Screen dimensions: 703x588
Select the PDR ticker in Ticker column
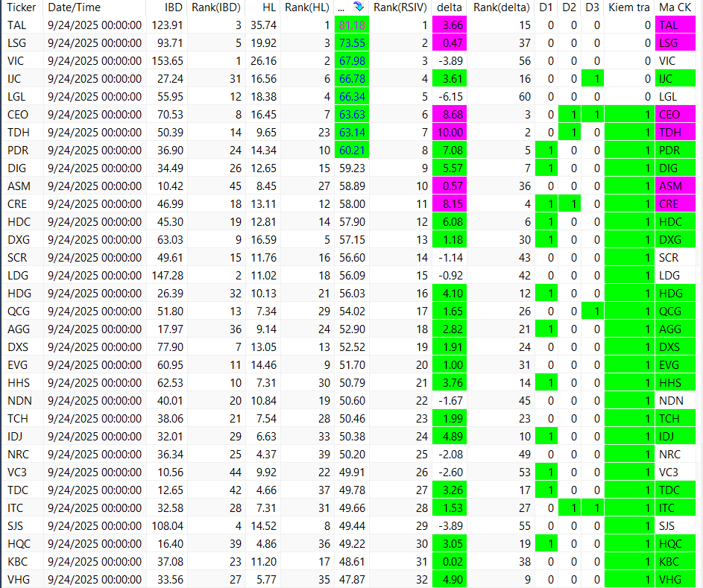pyautogui.click(x=17, y=151)
